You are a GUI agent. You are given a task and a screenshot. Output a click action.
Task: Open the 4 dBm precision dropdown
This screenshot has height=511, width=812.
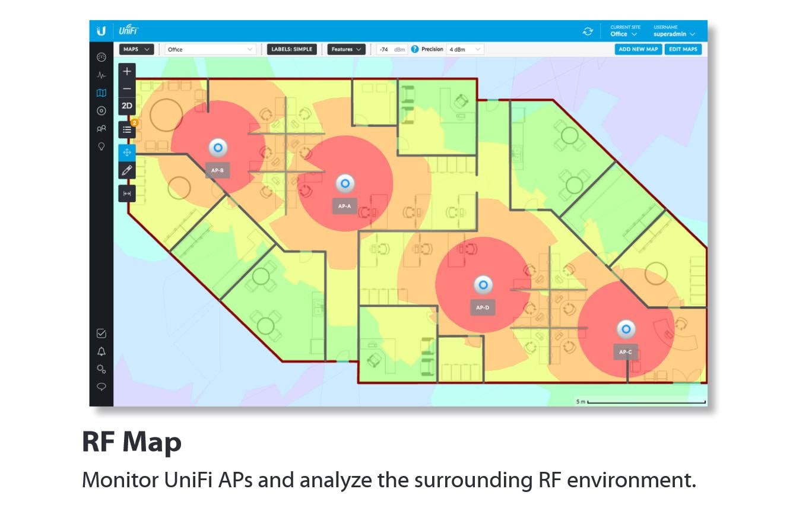(x=465, y=49)
